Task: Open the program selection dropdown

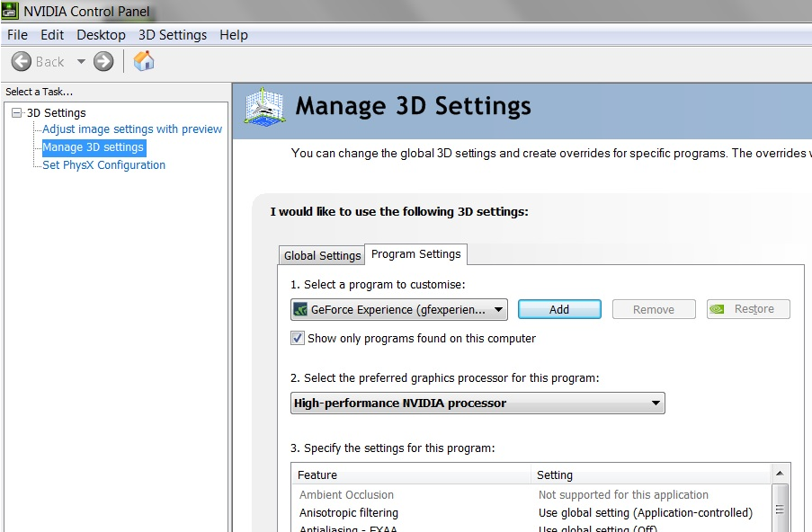Action: [398, 309]
